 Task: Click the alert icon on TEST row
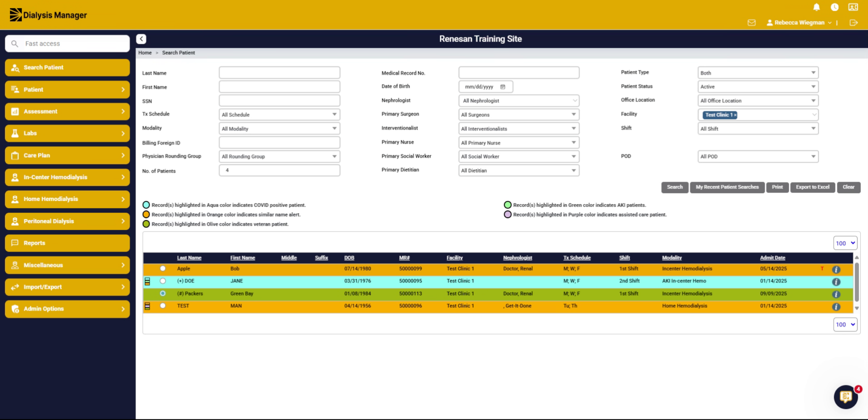pyautogui.click(x=147, y=306)
